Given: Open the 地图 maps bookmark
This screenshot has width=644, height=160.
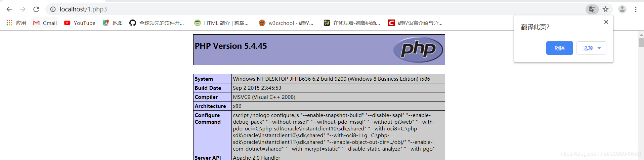Looking at the screenshot, I should [x=113, y=23].
